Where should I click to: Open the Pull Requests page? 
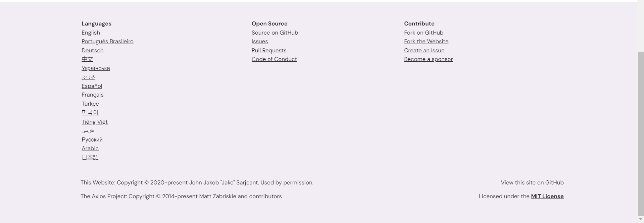[268, 50]
